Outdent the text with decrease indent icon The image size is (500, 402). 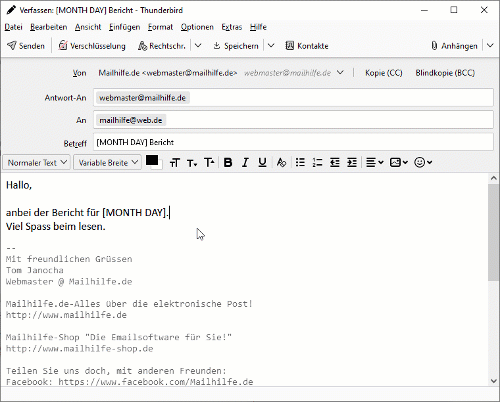[335, 163]
